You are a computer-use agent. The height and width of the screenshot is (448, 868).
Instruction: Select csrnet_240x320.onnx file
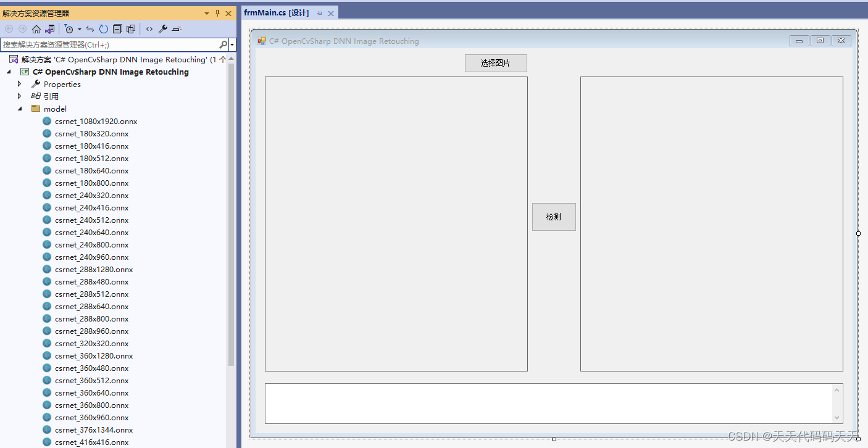coord(91,196)
